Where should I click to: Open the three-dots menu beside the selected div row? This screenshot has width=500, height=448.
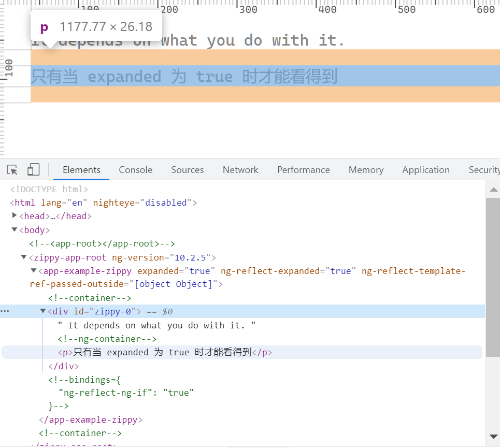[5, 311]
